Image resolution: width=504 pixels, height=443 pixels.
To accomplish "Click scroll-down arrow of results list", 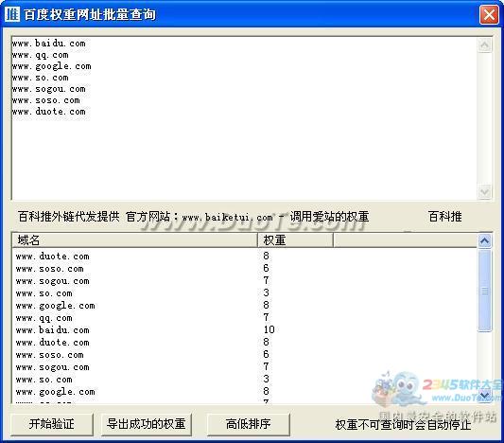I will [x=484, y=395].
